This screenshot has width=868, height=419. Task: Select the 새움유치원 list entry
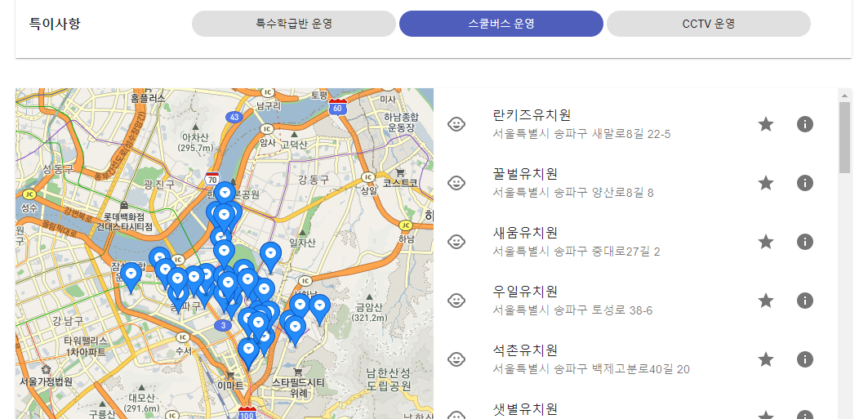tap(635, 241)
